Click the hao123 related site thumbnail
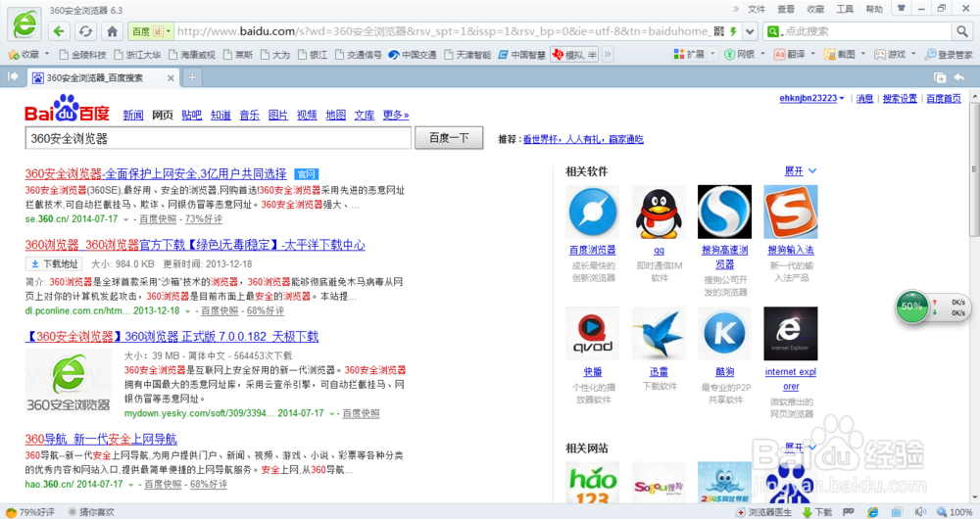This screenshot has width=980, height=519. pos(593,483)
